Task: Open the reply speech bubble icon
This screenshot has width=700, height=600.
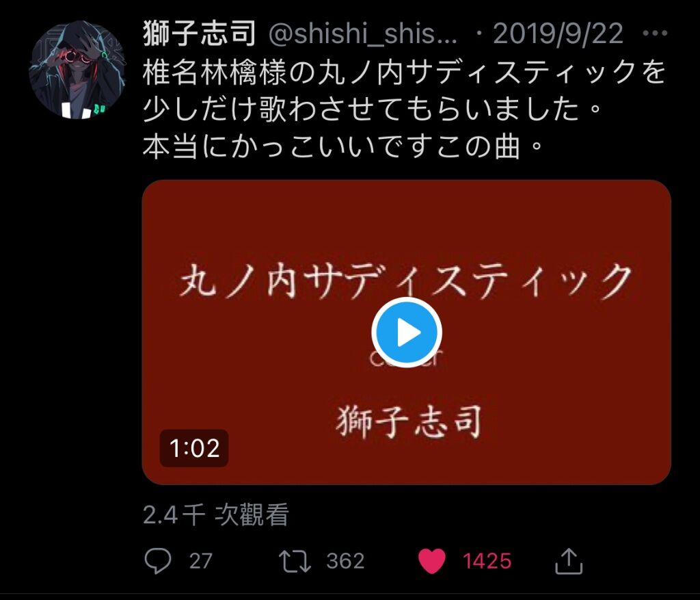Action: point(158,561)
